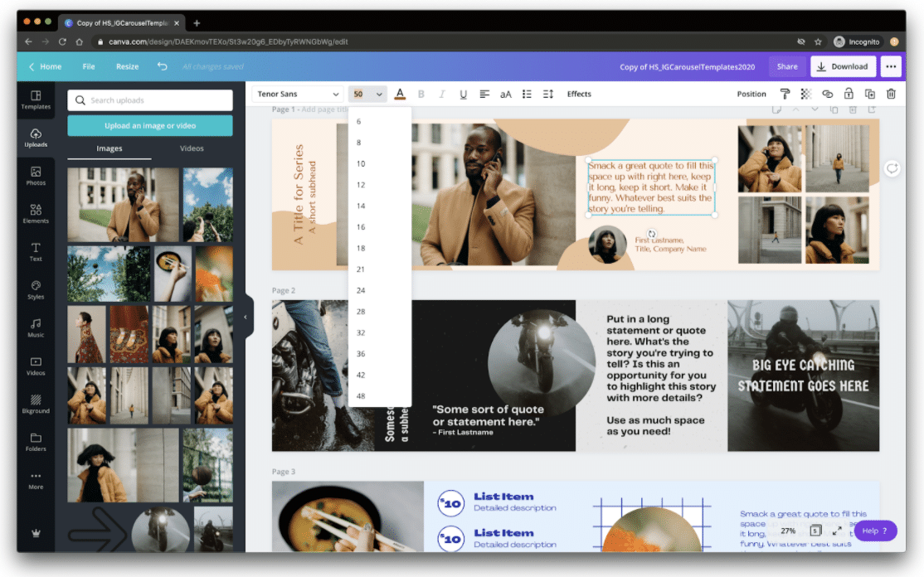This screenshot has height=577, width=924.
Task: Open the Videos sidebar panel
Action: click(x=36, y=366)
